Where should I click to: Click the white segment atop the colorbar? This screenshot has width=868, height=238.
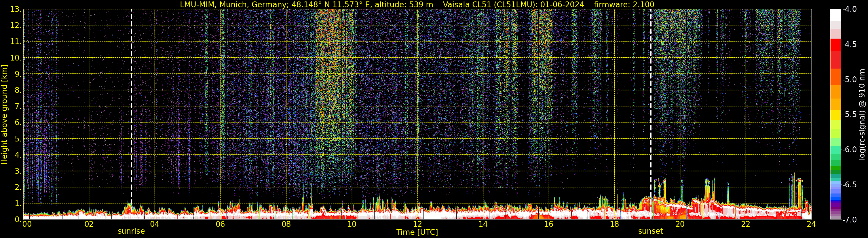[835, 15]
